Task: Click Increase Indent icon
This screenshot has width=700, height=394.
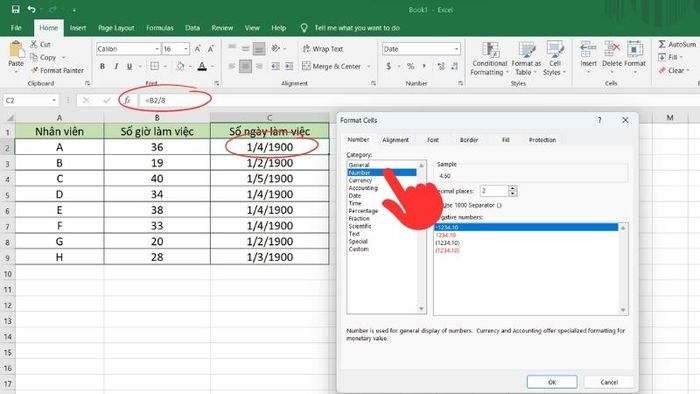Action: [x=289, y=66]
